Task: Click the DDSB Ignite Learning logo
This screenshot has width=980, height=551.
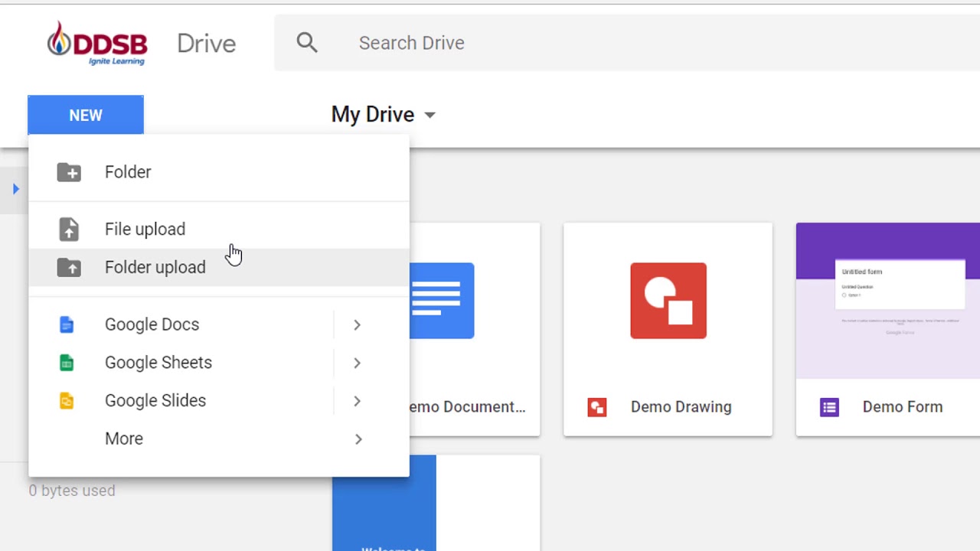Action: point(97,43)
